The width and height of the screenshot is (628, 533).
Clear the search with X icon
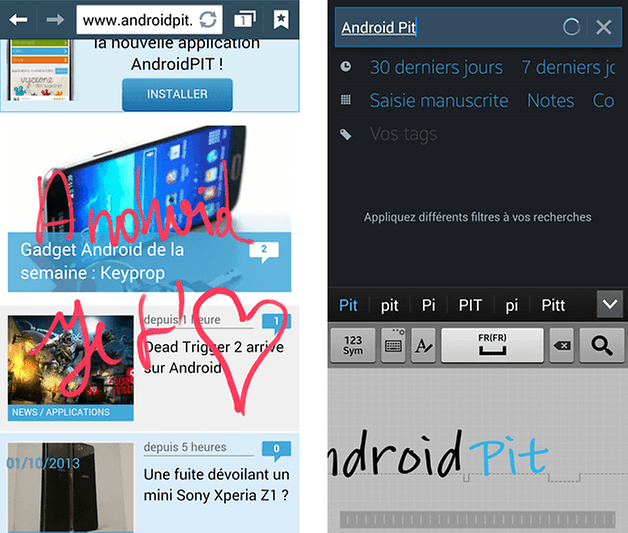604,27
